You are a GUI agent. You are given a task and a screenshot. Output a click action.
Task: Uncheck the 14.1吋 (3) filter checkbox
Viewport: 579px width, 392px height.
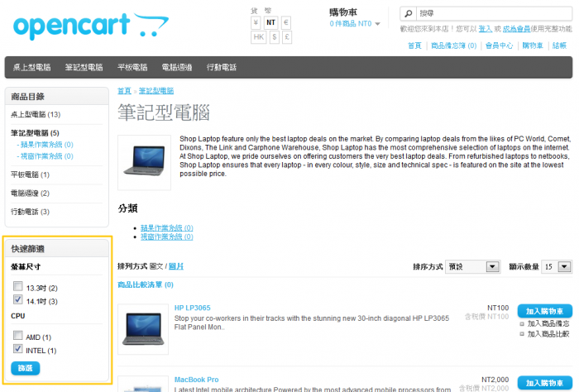[17, 299]
